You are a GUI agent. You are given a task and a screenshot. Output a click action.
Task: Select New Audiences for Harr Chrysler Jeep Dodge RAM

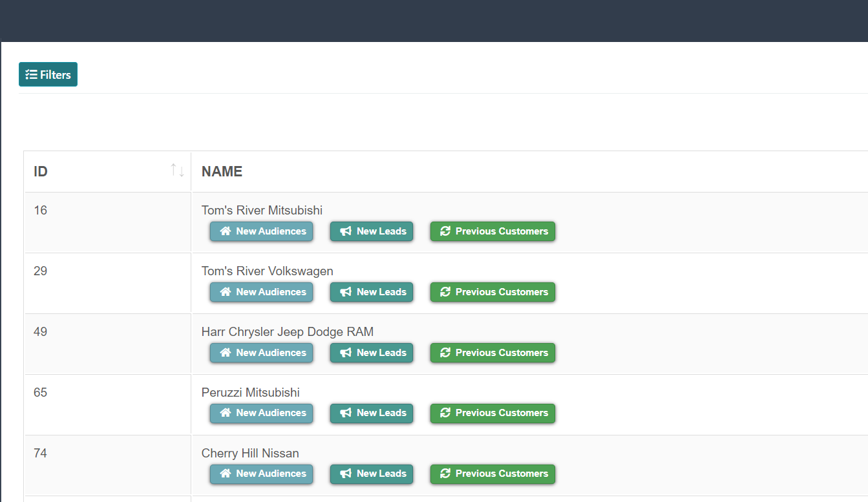point(261,353)
